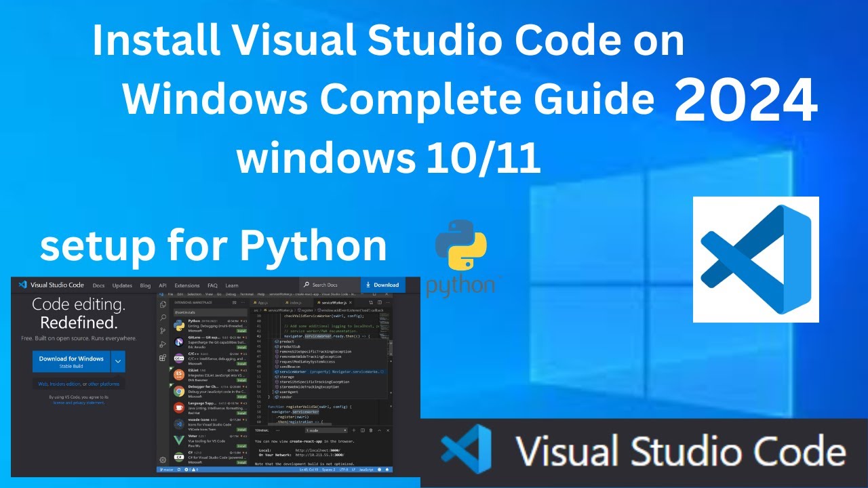Click the master branch indicator in the status bar
Image resolution: width=868 pixels, height=488 pixels.
tap(167, 470)
